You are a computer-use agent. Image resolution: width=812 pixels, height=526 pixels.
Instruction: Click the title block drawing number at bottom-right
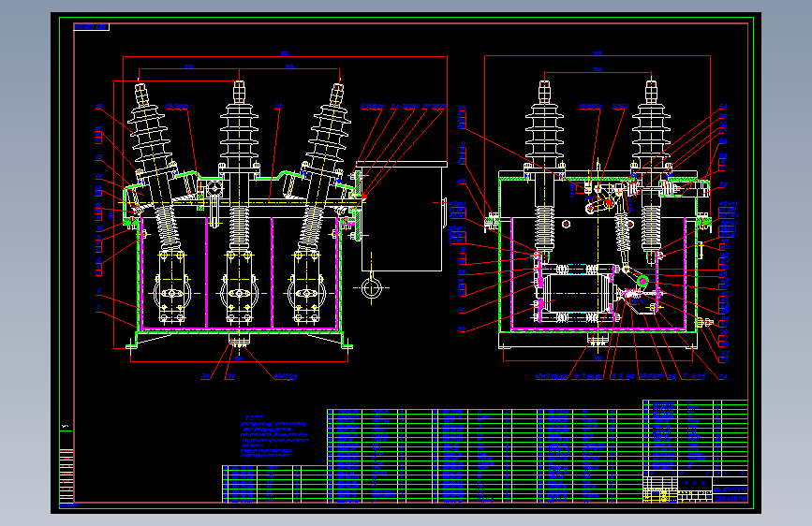(731, 499)
